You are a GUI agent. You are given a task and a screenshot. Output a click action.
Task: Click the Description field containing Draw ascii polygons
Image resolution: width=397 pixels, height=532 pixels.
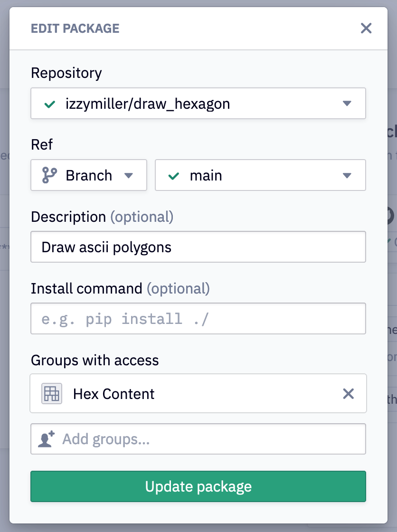[198, 247]
